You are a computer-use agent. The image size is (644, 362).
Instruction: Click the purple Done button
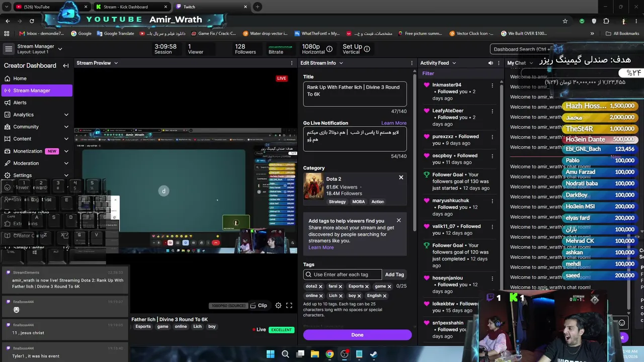tap(357, 335)
